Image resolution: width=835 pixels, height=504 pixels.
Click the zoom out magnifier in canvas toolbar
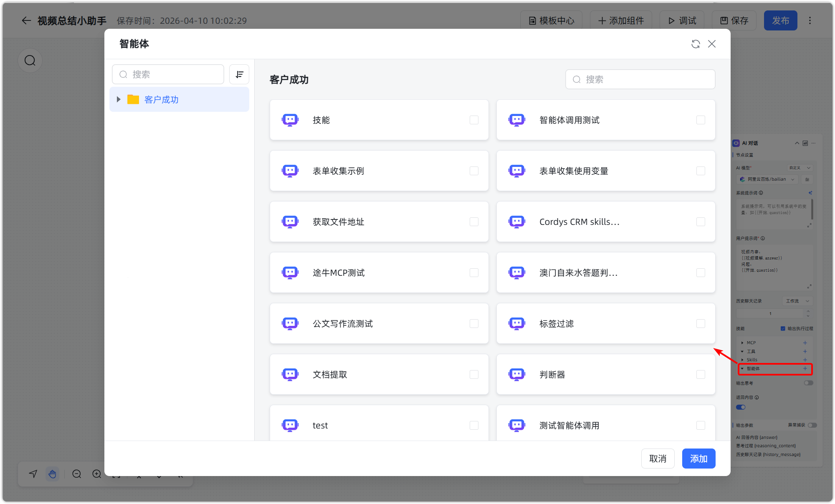point(76,474)
